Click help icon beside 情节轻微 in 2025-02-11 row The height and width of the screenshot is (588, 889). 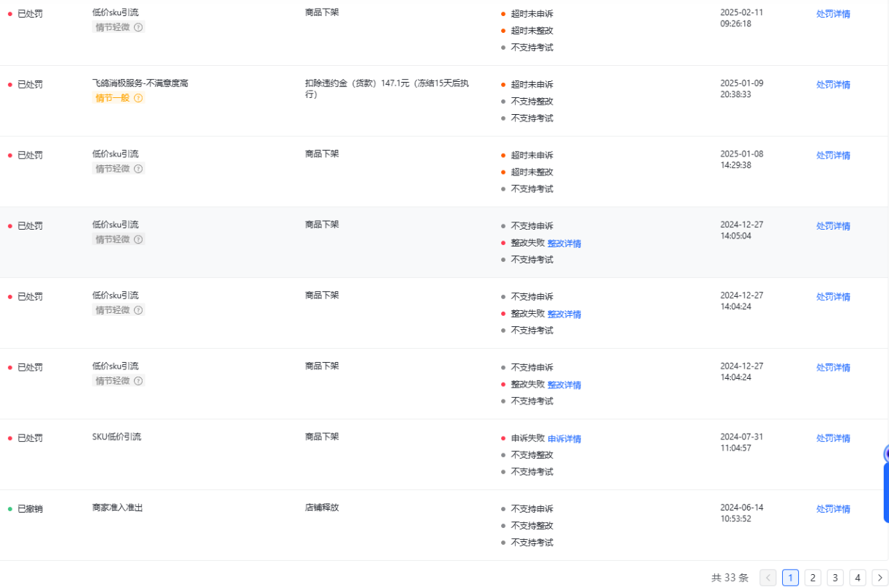[139, 27]
